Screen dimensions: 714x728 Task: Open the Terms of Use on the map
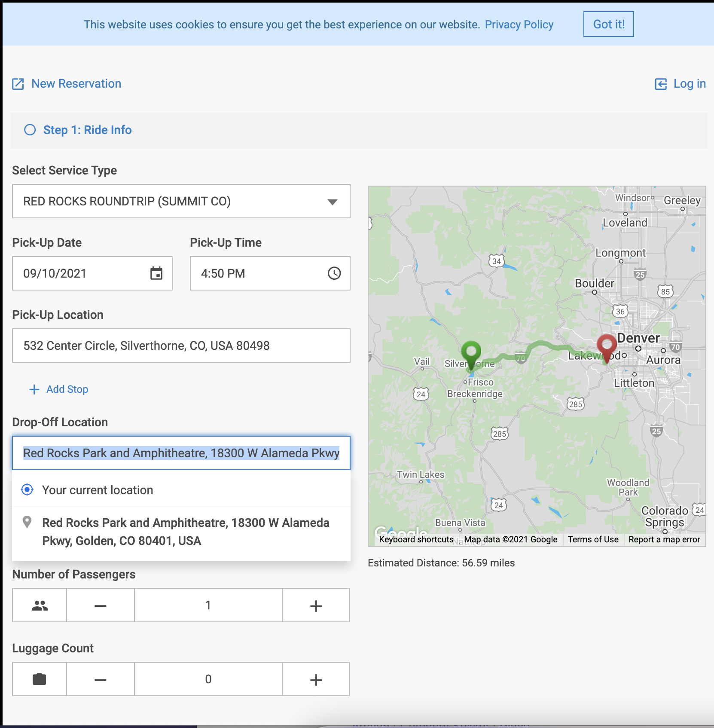[593, 539]
